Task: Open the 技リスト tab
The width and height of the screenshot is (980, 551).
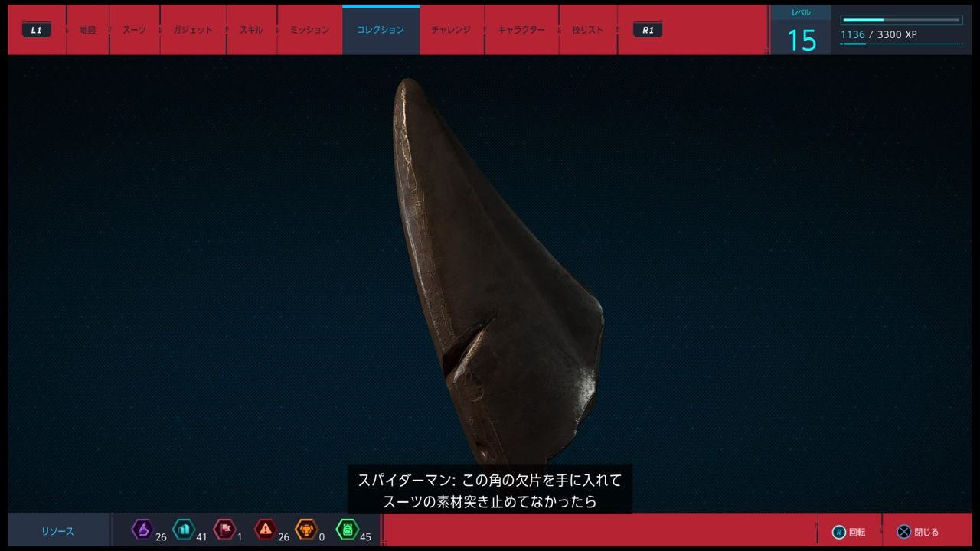Action: tap(587, 30)
